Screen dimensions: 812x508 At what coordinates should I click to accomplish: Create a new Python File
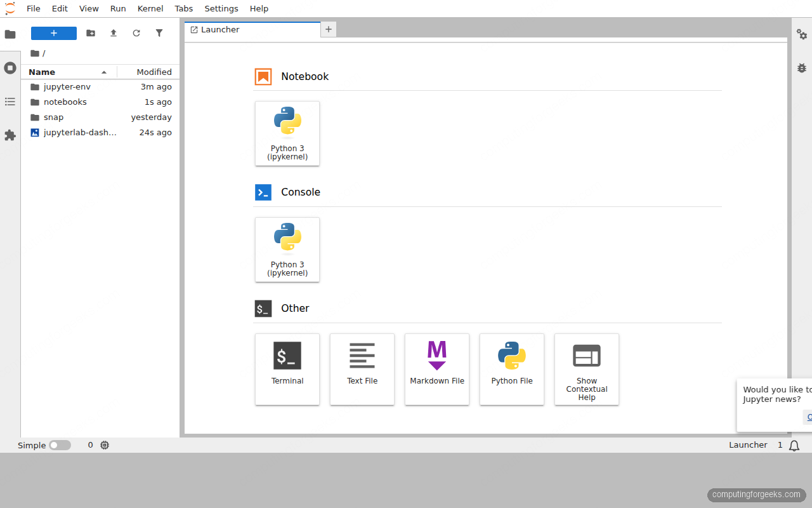point(512,369)
